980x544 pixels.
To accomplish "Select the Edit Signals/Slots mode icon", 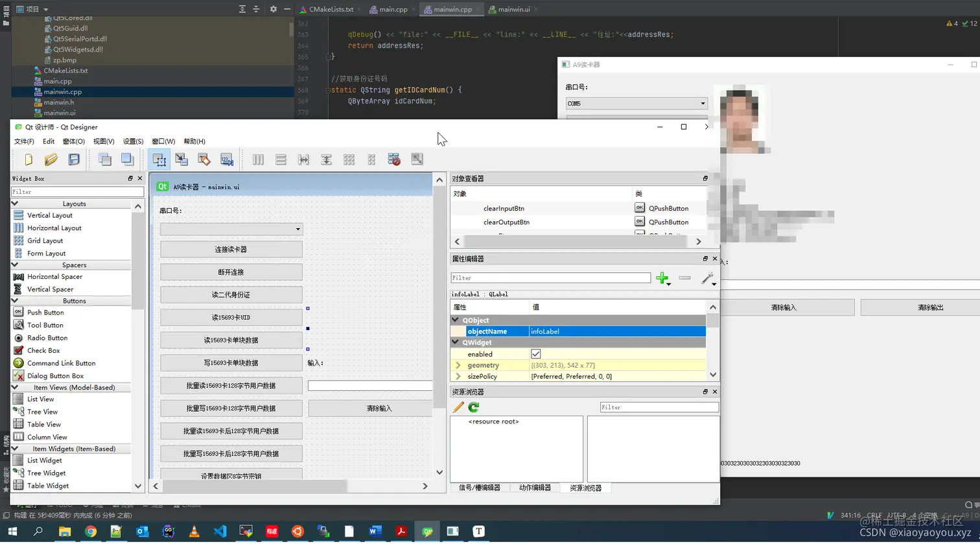I will 181,160.
